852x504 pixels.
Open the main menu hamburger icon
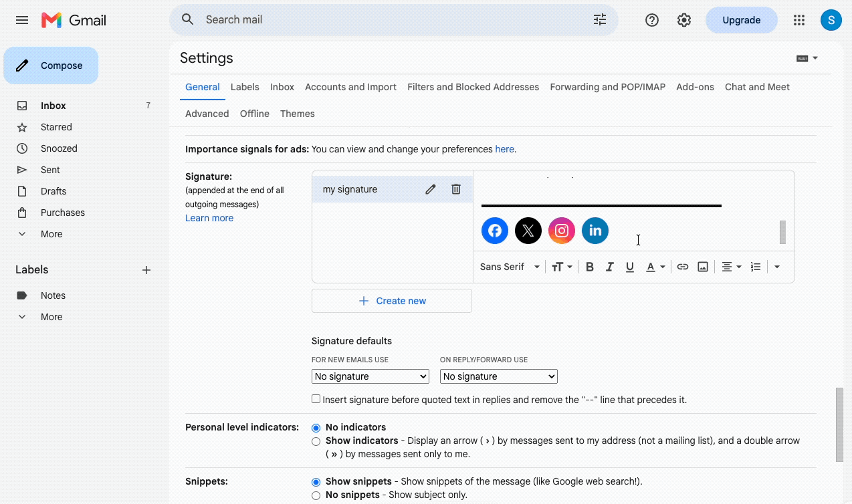coord(22,20)
